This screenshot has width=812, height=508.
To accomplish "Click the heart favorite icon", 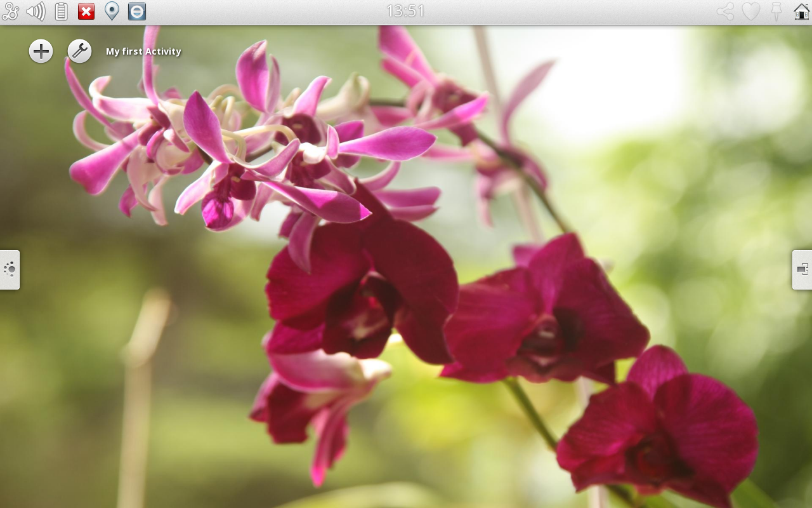I will click(751, 11).
